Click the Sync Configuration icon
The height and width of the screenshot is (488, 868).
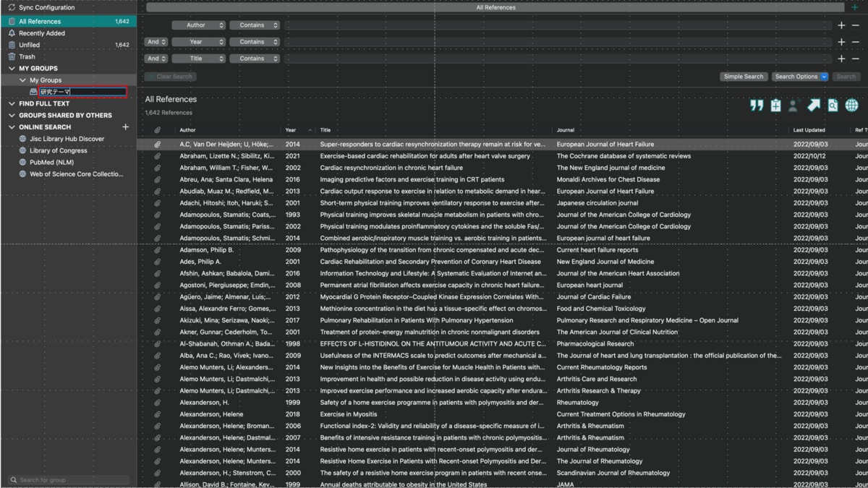[x=12, y=7]
